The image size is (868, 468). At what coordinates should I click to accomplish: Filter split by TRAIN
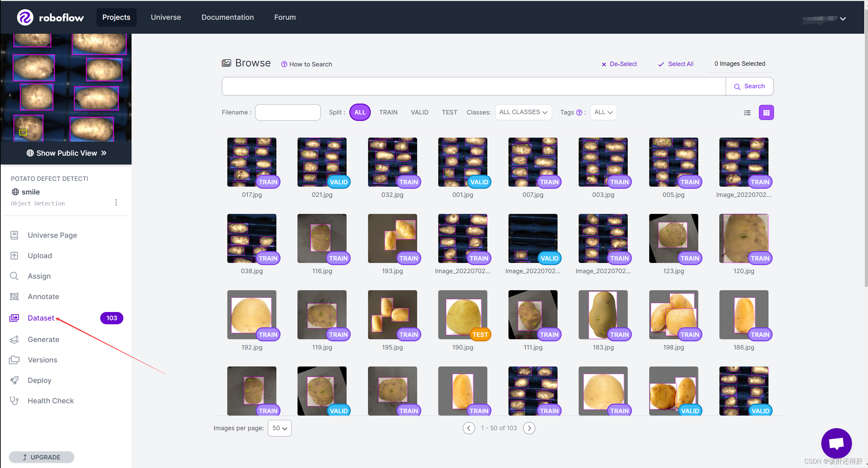point(388,112)
